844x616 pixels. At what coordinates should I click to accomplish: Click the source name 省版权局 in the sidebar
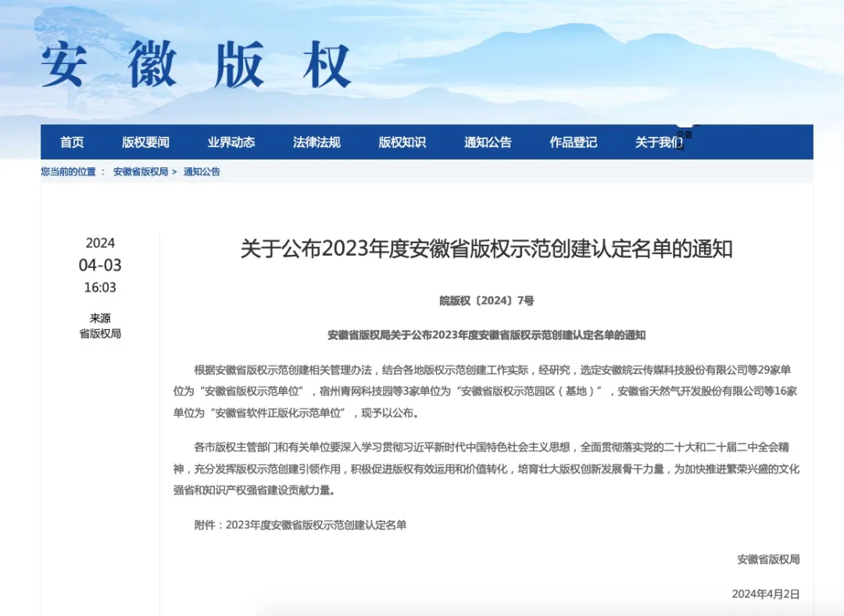[x=100, y=334]
